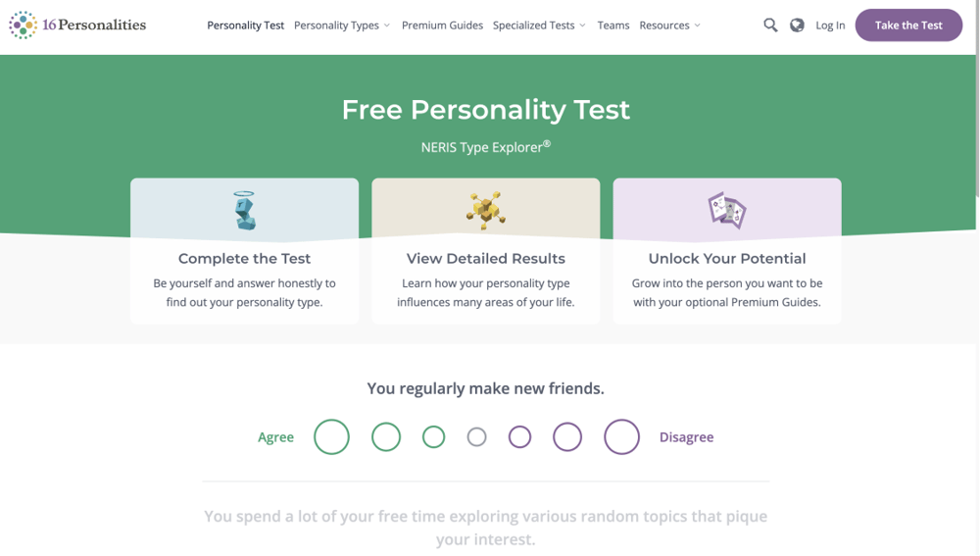
Task: Select the strongest Agree circle
Action: pos(331,437)
